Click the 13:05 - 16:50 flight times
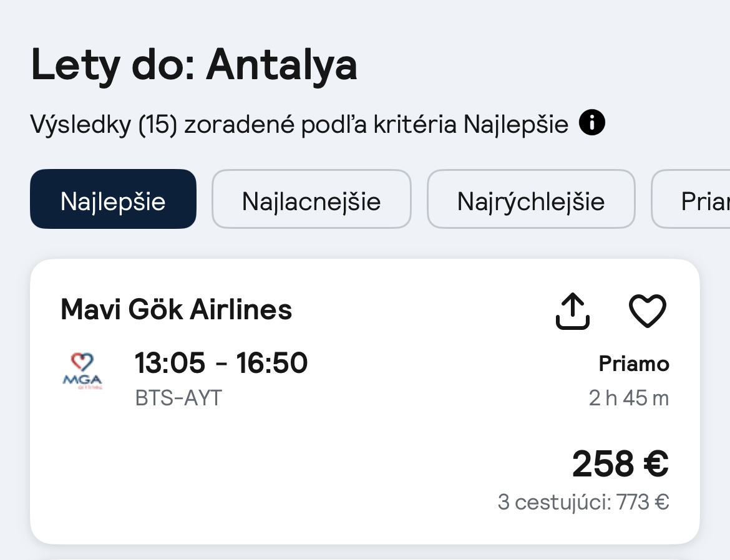The height and width of the screenshot is (560, 730). (x=221, y=363)
